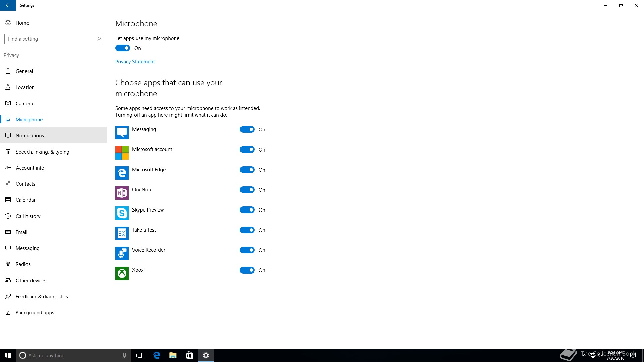Click the Xbox app icon

click(122, 274)
